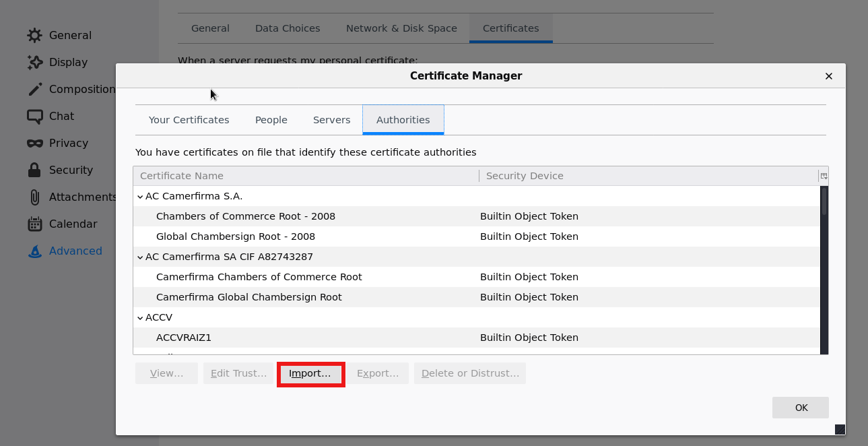The image size is (868, 446).
Task: Select the Attachments paperclip icon
Action: coord(34,197)
